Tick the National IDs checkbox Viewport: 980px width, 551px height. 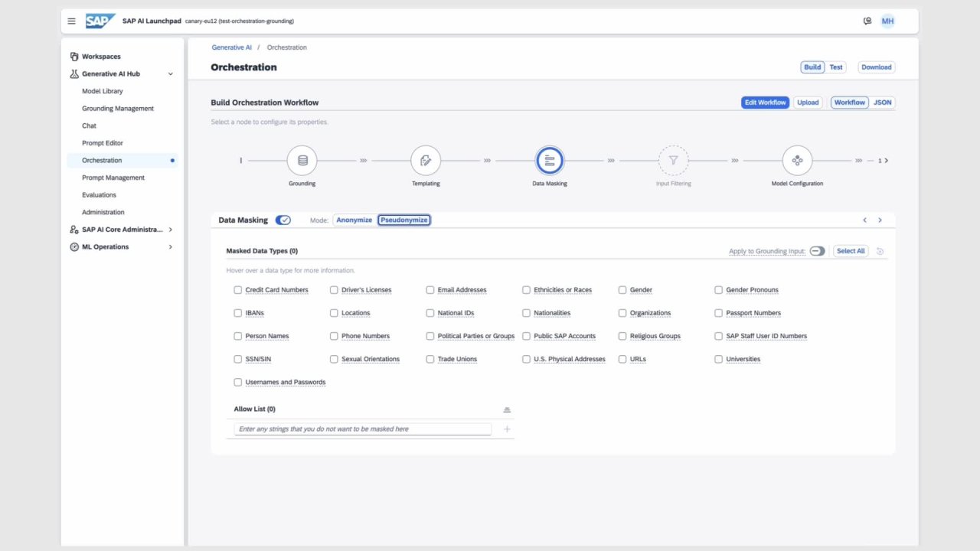[430, 313]
